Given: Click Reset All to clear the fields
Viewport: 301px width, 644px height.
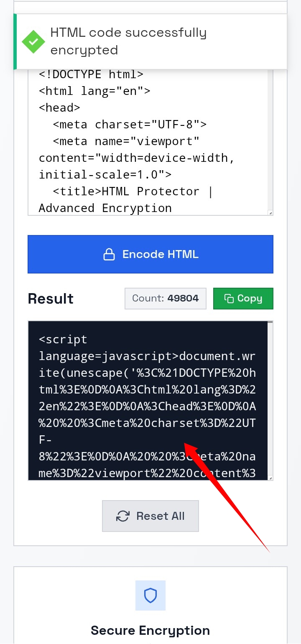Looking at the screenshot, I should click(150, 516).
